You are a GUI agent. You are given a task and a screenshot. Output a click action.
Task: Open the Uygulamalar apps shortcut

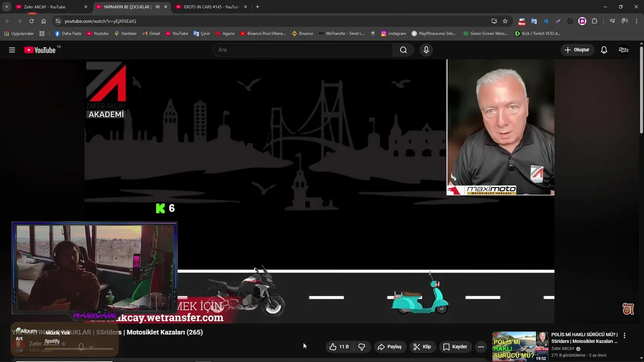pos(19,34)
